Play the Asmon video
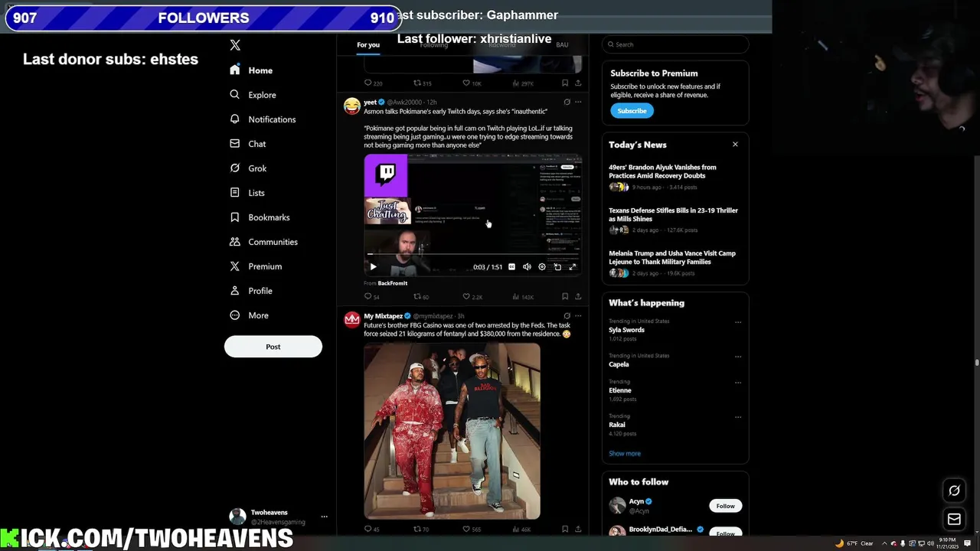Viewport: 980px width, 551px height. click(373, 267)
